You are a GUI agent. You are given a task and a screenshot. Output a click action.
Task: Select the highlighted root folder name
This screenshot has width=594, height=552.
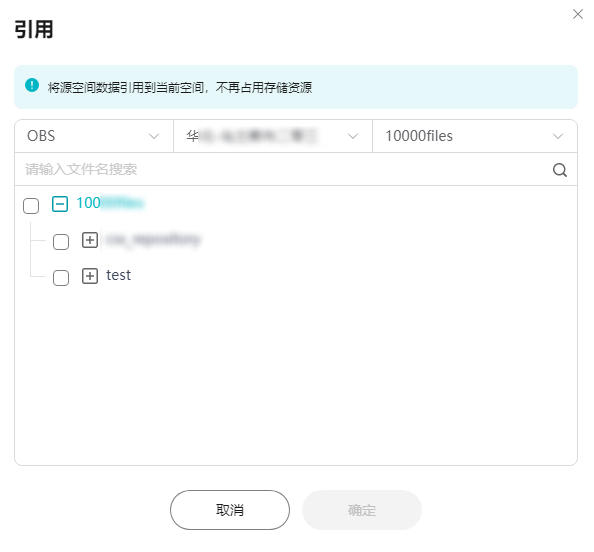[x=110, y=203]
